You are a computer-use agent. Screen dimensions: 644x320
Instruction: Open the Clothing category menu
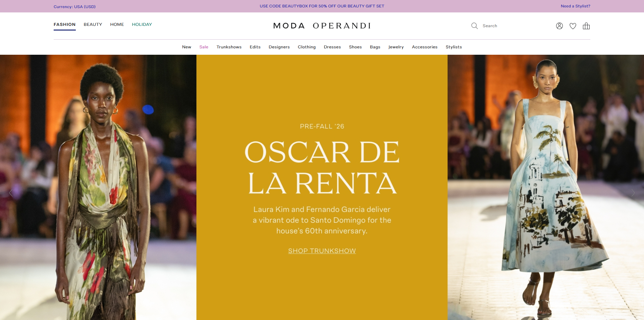(307, 47)
